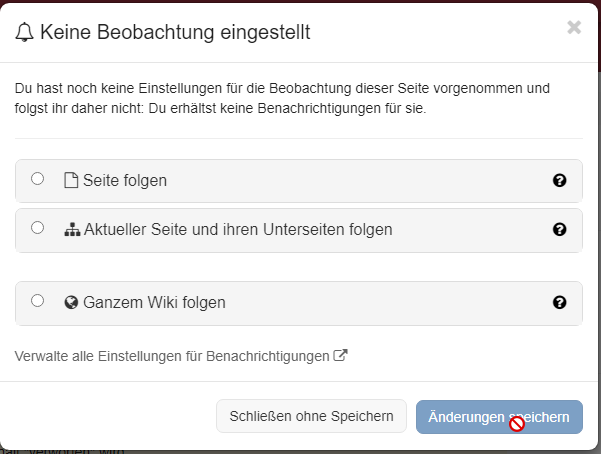The width and height of the screenshot is (601, 454).
Task: Click the description paragraph about Benachrichtigungen
Action: [x=282, y=98]
